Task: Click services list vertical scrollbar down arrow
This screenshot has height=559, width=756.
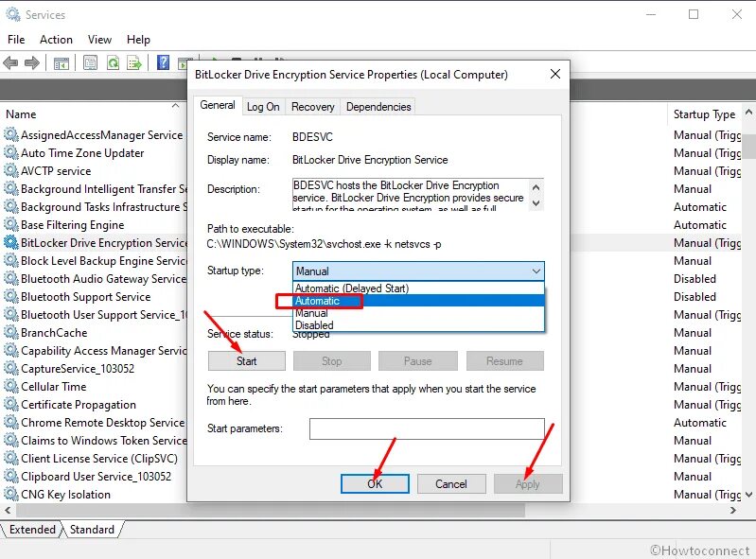Action: 748,495
